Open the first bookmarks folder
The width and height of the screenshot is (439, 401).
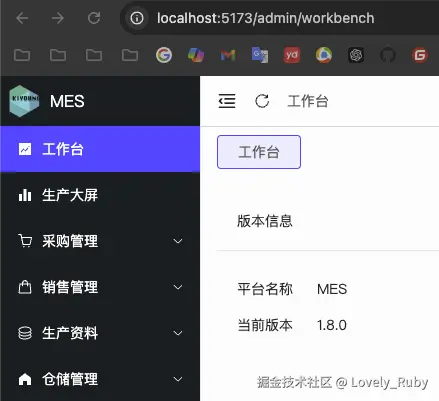pyautogui.click(x=22, y=55)
